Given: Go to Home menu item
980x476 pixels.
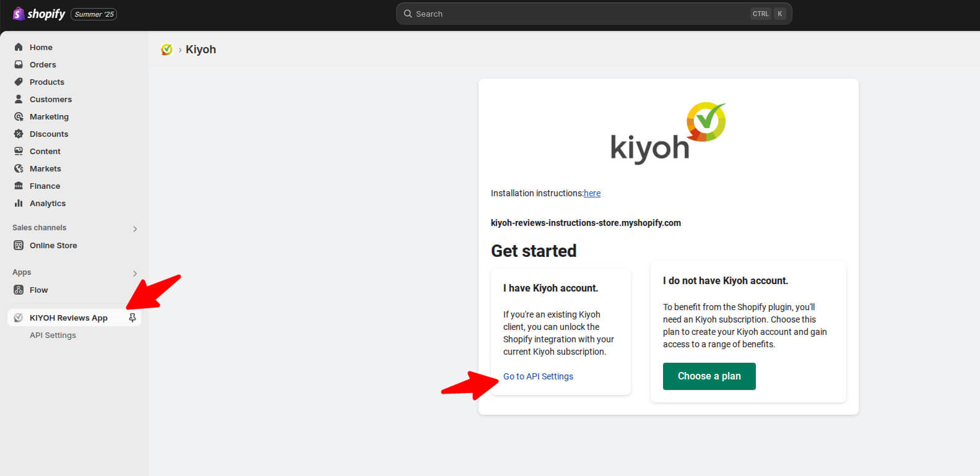Looking at the screenshot, I should 41,47.
